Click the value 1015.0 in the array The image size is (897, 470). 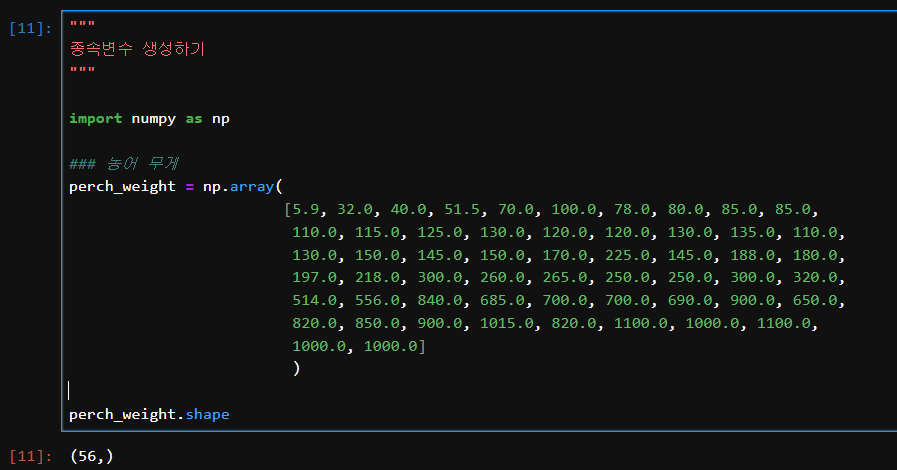pos(507,323)
